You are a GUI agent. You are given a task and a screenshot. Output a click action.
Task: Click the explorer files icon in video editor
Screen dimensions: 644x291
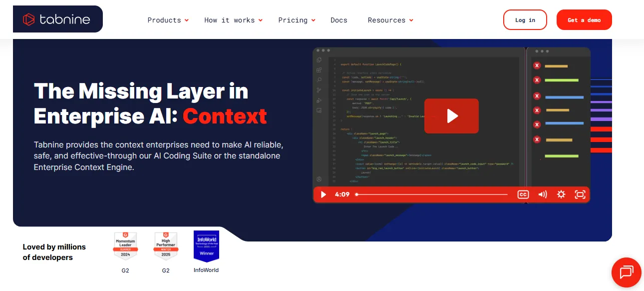pos(319,60)
